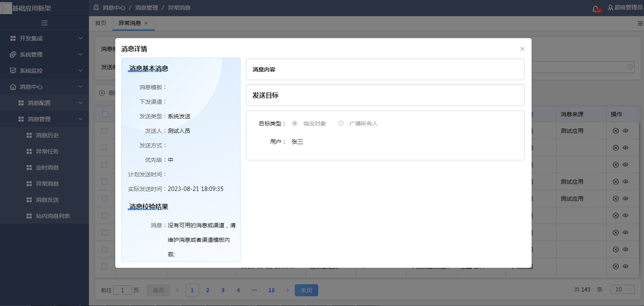Click view eye icon in first row

[x=625, y=131]
